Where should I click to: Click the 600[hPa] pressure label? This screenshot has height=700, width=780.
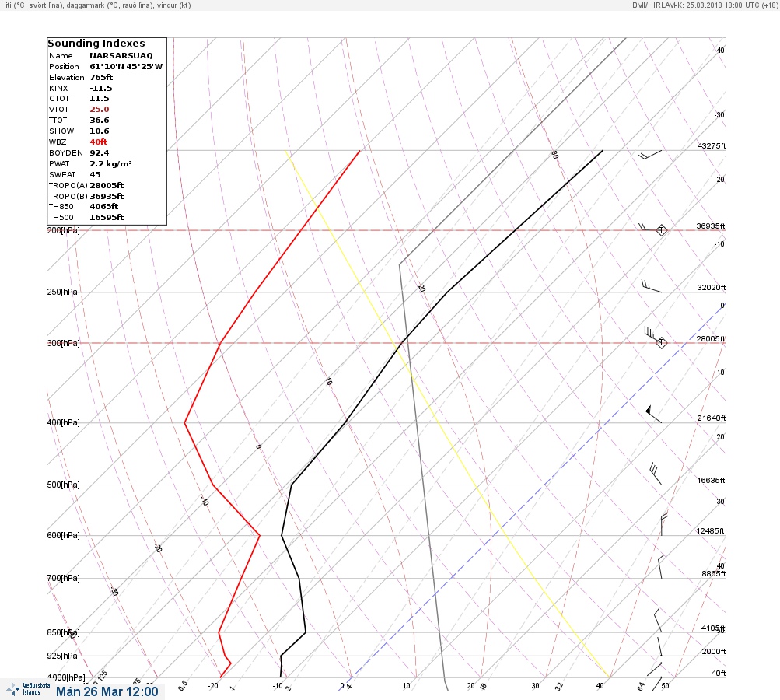(63, 535)
